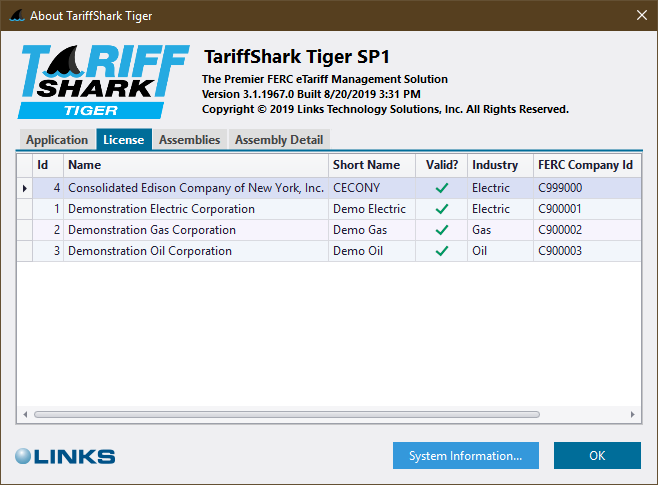658x485 pixels.
Task: Click the Id cell showing 2
Action: pyautogui.click(x=48, y=230)
